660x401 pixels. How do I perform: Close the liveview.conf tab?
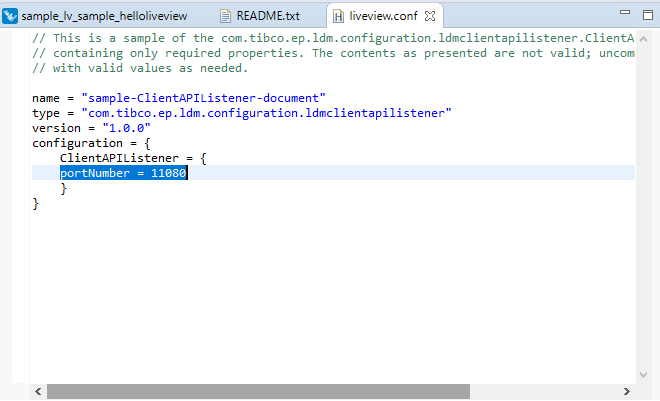pos(430,16)
